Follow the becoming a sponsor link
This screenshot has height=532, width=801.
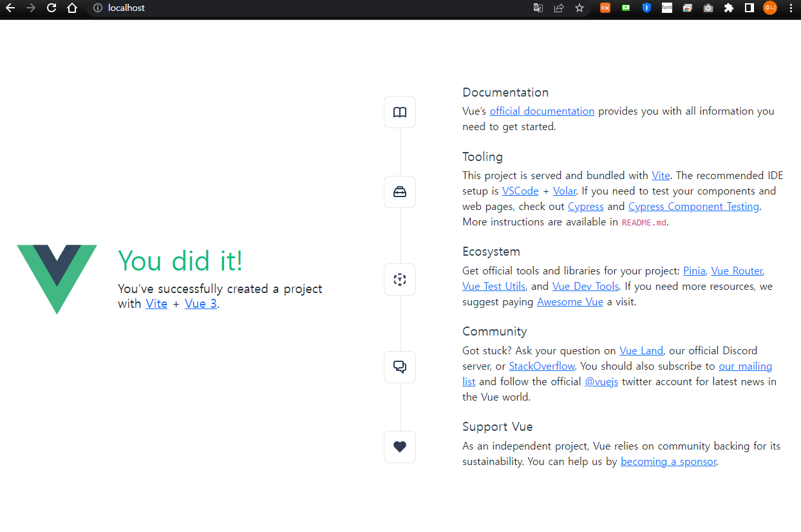click(668, 462)
